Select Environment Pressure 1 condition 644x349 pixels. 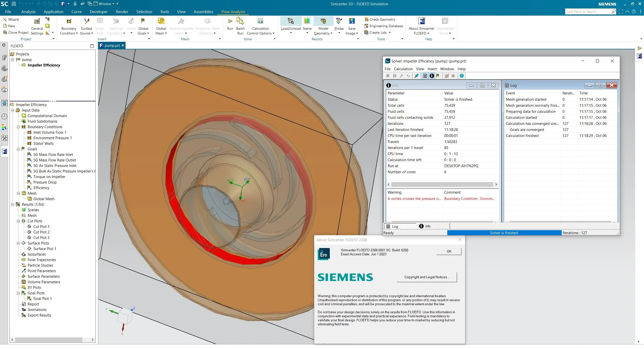point(52,138)
